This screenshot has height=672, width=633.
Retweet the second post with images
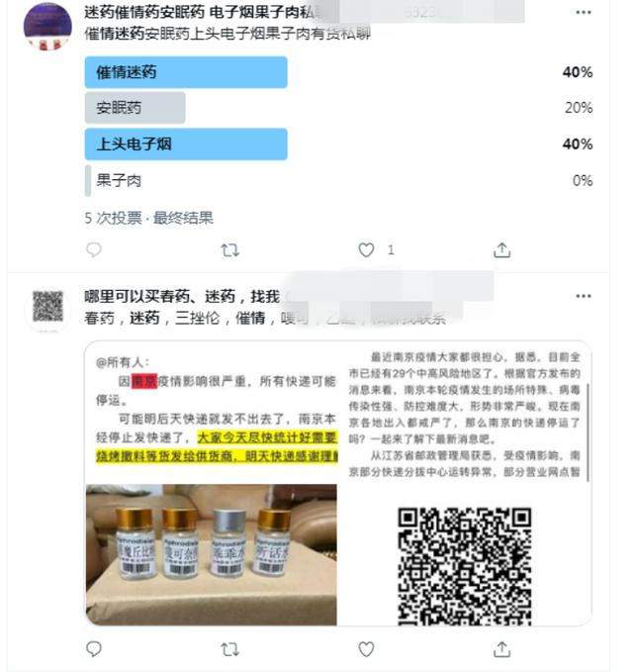229,649
